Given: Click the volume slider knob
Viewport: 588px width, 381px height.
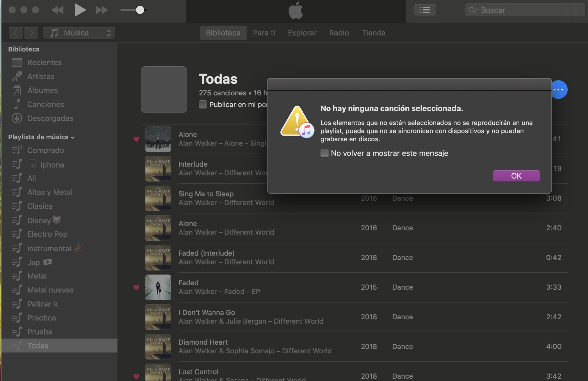Looking at the screenshot, I should pyautogui.click(x=140, y=10).
